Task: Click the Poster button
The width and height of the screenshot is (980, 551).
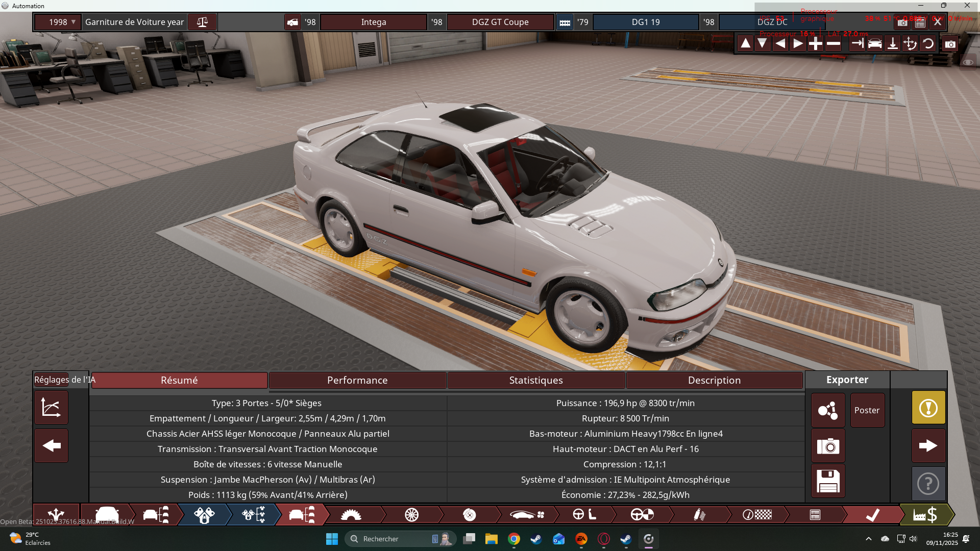Action: click(x=867, y=410)
